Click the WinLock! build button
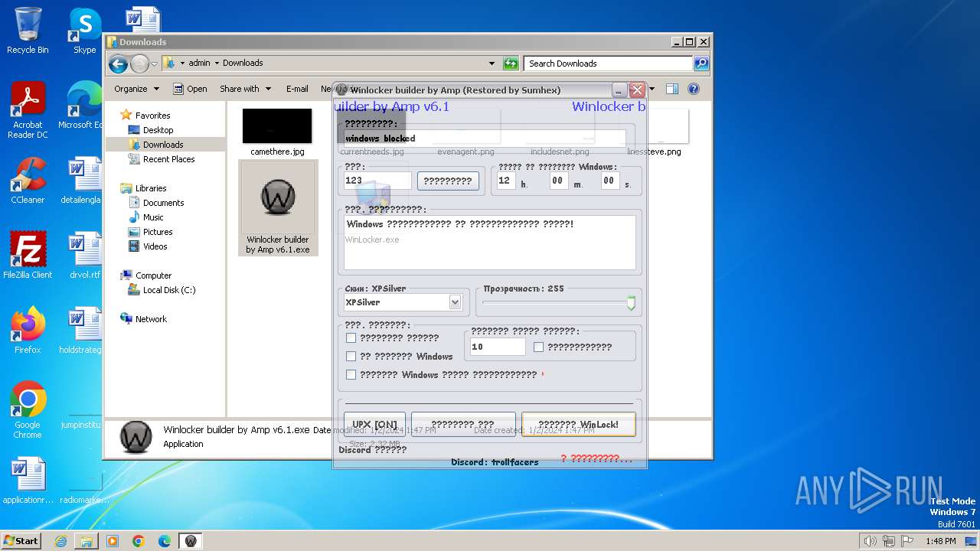Image resolution: width=980 pixels, height=551 pixels. (578, 425)
